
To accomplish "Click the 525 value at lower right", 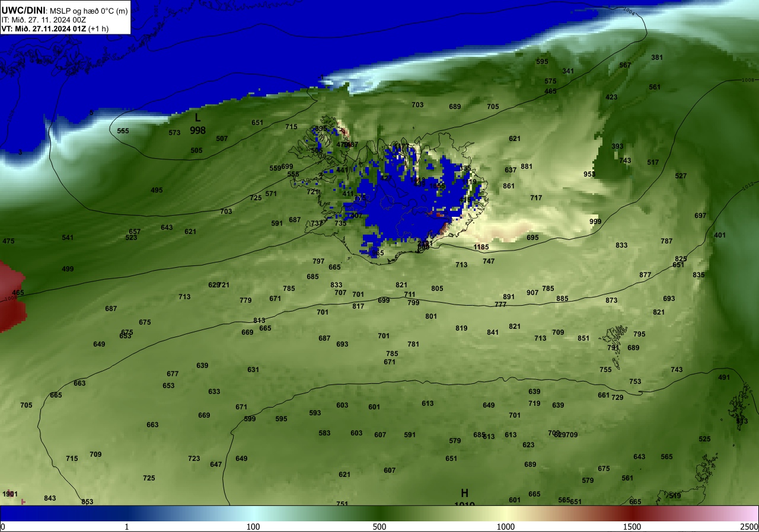I will [x=704, y=439].
